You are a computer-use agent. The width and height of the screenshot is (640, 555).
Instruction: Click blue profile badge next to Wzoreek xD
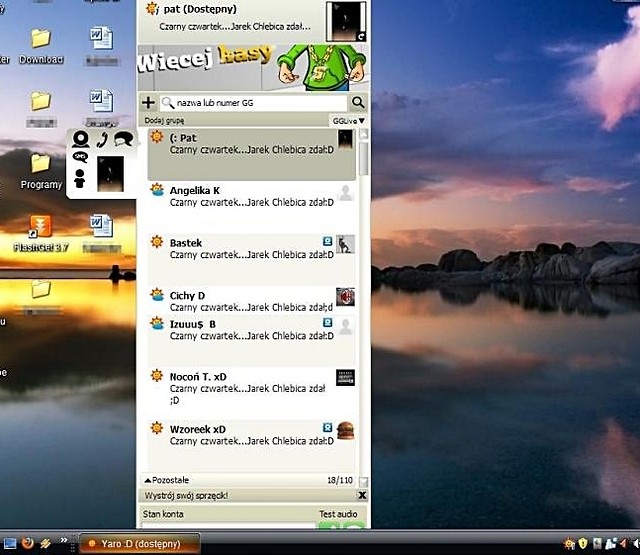327,427
